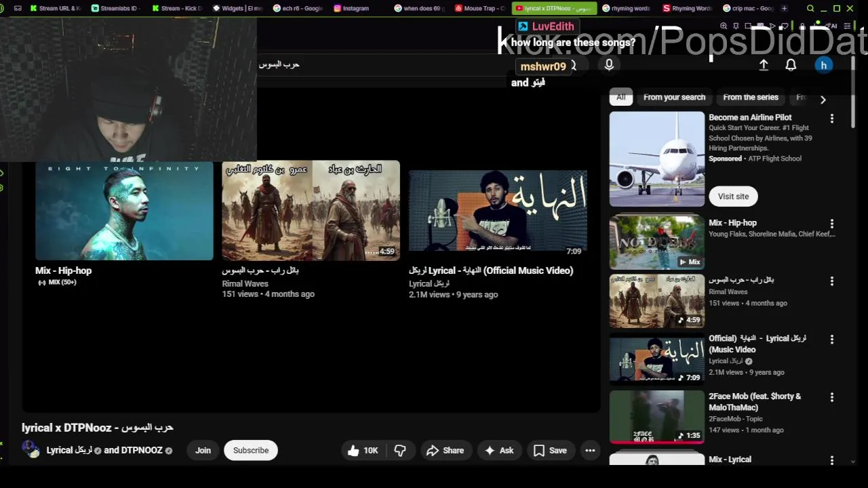The height and width of the screenshot is (488, 868).
Task: Click 'MIX (50+)' label under Mix - Hip-hop
Action: click(x=57, y=282)
